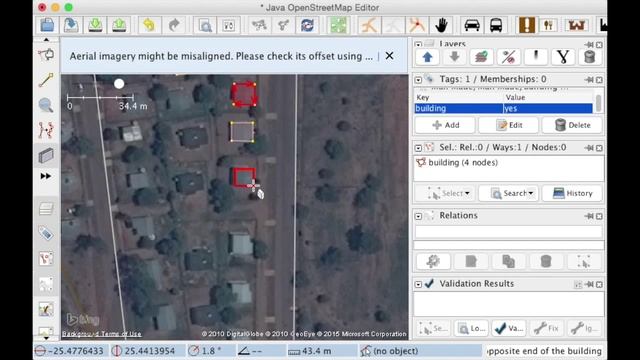
Task: Click the validation Ignore wrench button
Action: [584, 328]
